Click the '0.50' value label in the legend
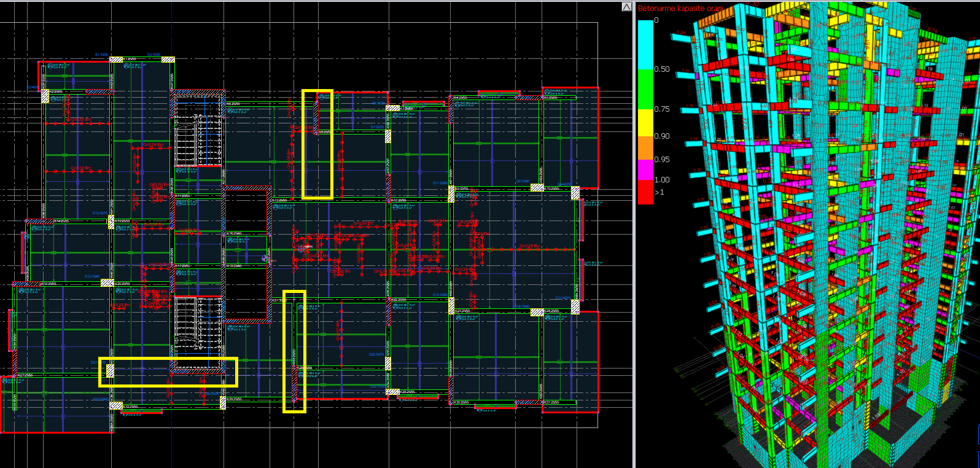This screenshot has width=980, height=468. click(662, 69)
